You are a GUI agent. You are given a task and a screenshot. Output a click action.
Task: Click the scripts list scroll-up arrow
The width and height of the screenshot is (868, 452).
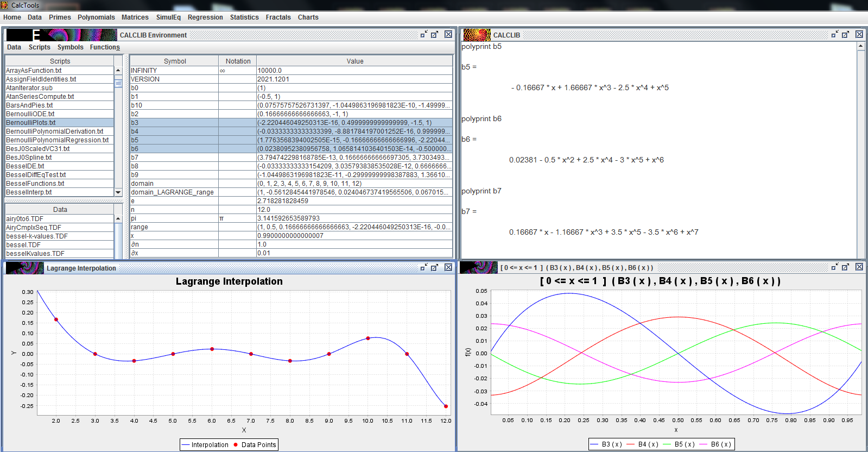click(x=118, y=71)
